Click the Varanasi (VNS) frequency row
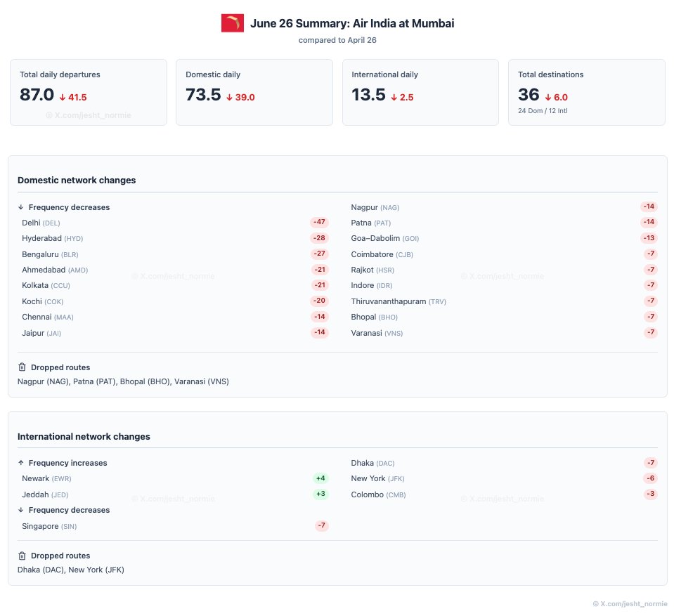 tap(504, 333)
